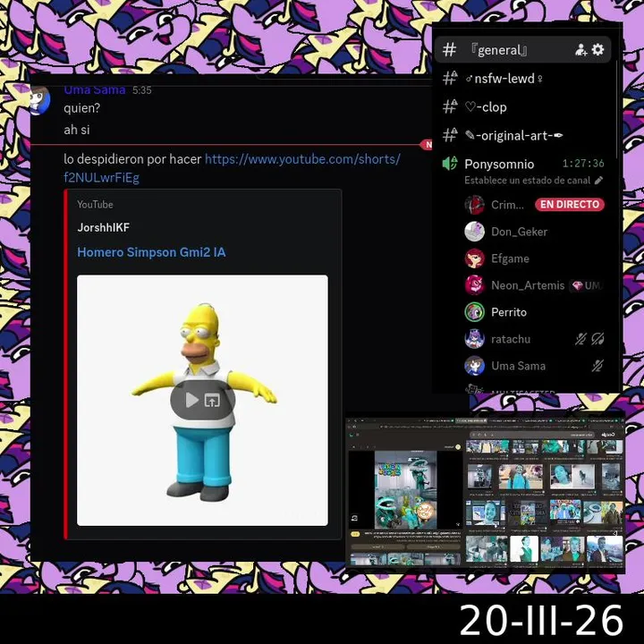Click ratachu's muted microphone icon
Image resolution: width=644 pixels, height=644 pixels.
tap(580, 339)
